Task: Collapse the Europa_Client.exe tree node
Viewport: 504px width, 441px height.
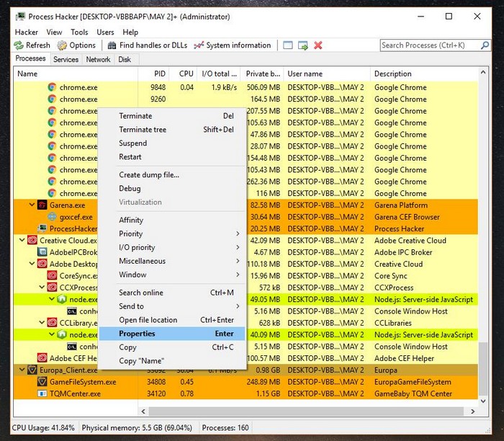Action: tap(22, 370)
